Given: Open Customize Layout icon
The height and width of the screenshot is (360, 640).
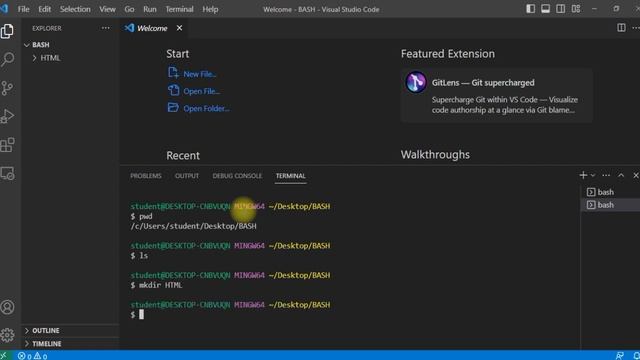Looking at the screenshot, I should [576, 9].
